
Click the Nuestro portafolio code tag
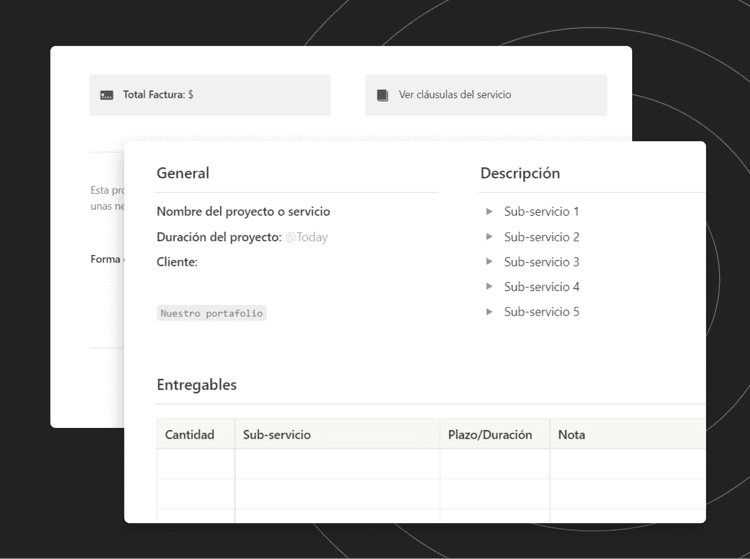(x=212, y=313)
